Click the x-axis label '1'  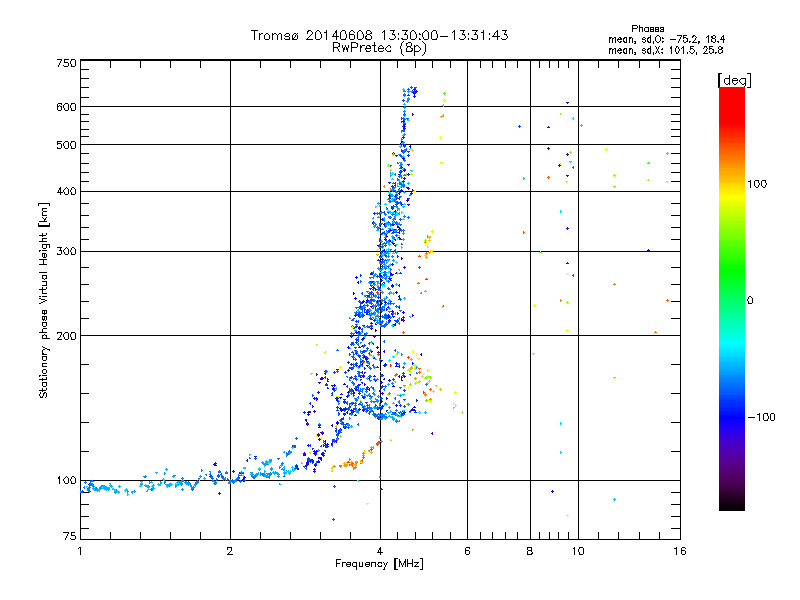coord(80,551)
